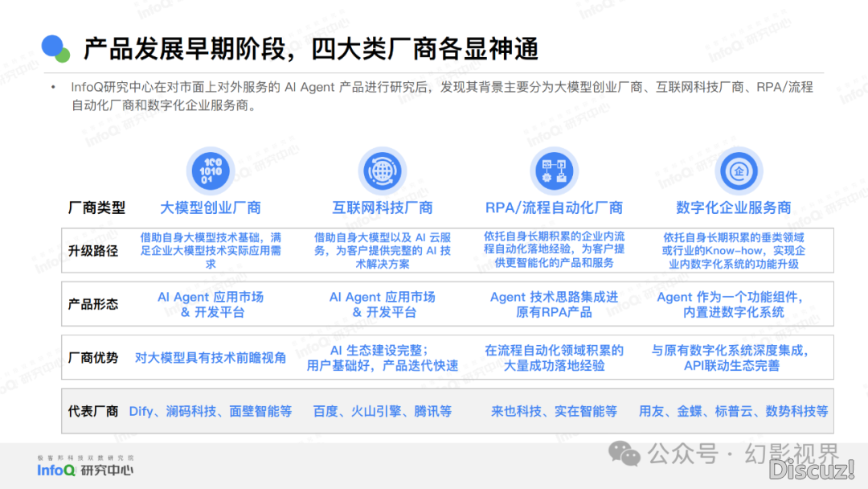Click the 企 icon above 数字化企业服务商
The image size is (868, 489).
[739, 171]
